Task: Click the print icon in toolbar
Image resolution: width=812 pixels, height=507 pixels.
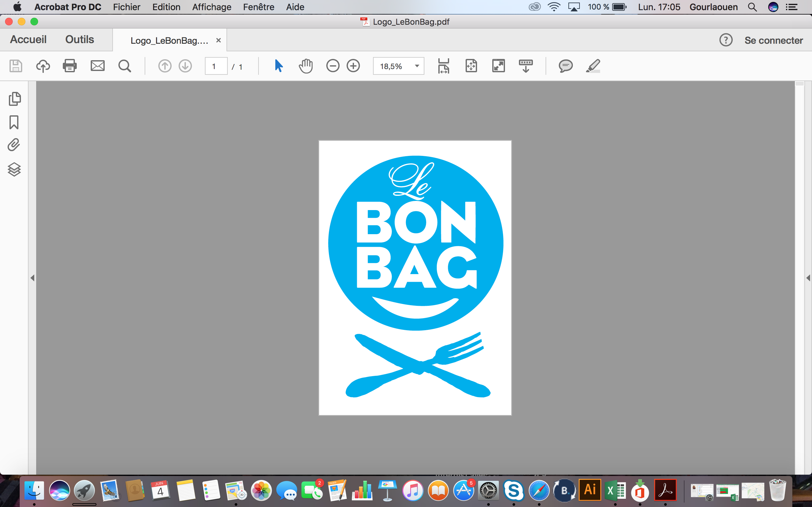Action: coord(69,66)
